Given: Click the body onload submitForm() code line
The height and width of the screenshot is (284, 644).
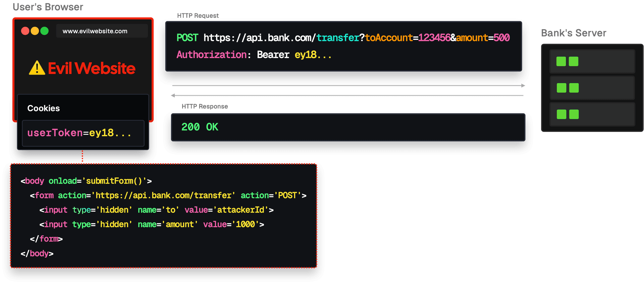Looking at the screenshot, I should click(x=86, y=181).
